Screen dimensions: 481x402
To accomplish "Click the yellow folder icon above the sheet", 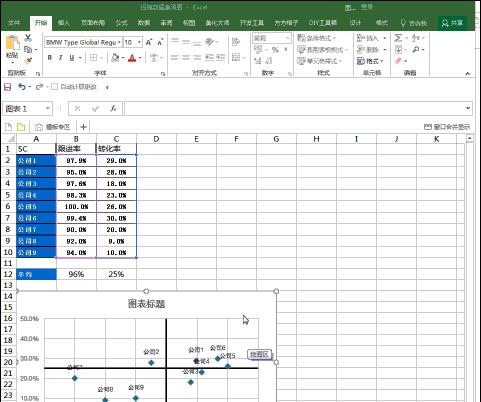I will click(x=21, y=127).
